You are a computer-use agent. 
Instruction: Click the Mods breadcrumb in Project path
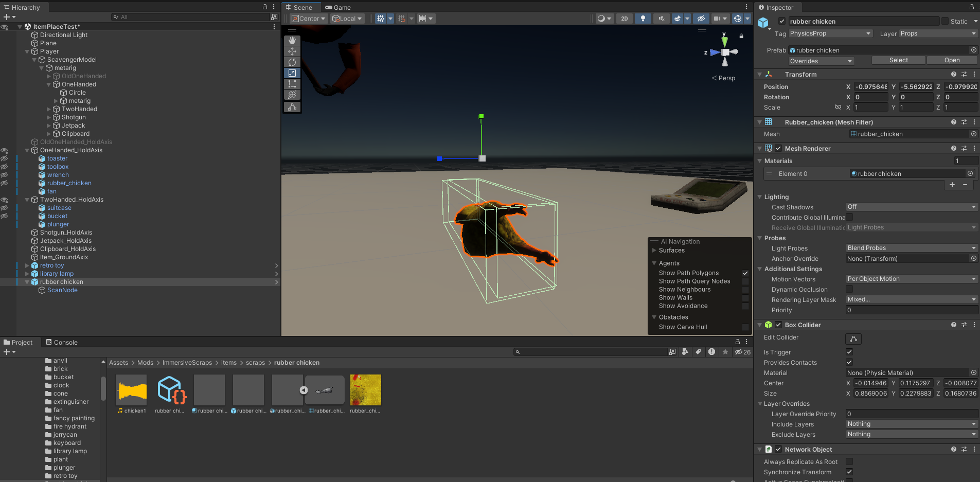(x=145, y=363)
